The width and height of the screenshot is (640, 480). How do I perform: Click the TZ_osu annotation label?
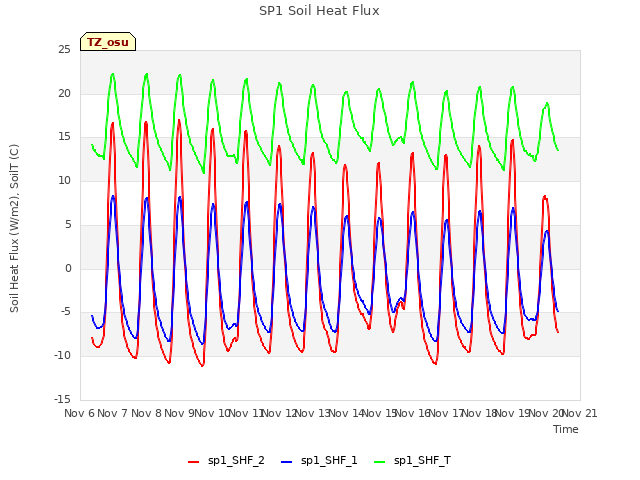(108, 42)
